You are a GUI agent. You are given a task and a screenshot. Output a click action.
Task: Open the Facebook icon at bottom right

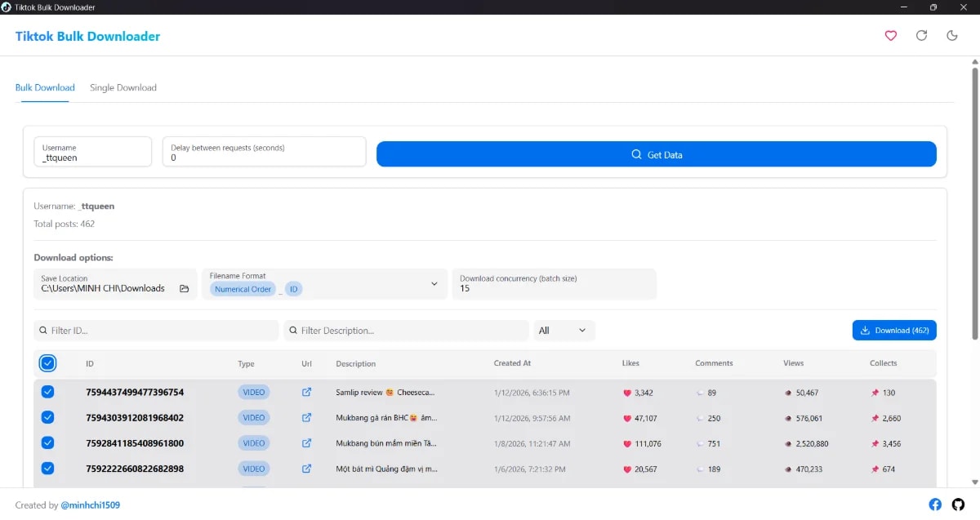pyautogui.click(x=934, y=504)
